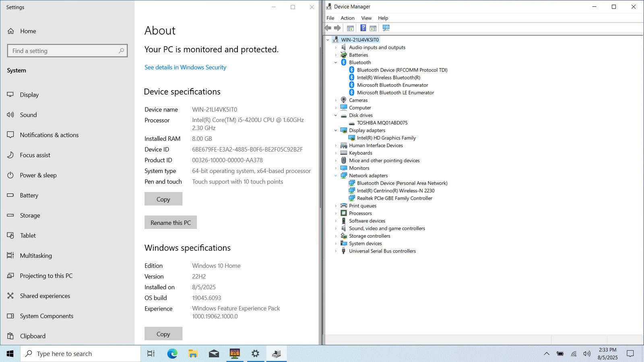This screenshot has width=644, height=362.
Task: Collapse Bluetooth node in device tree
Action: pyautogui.click(x=336, y=62)
